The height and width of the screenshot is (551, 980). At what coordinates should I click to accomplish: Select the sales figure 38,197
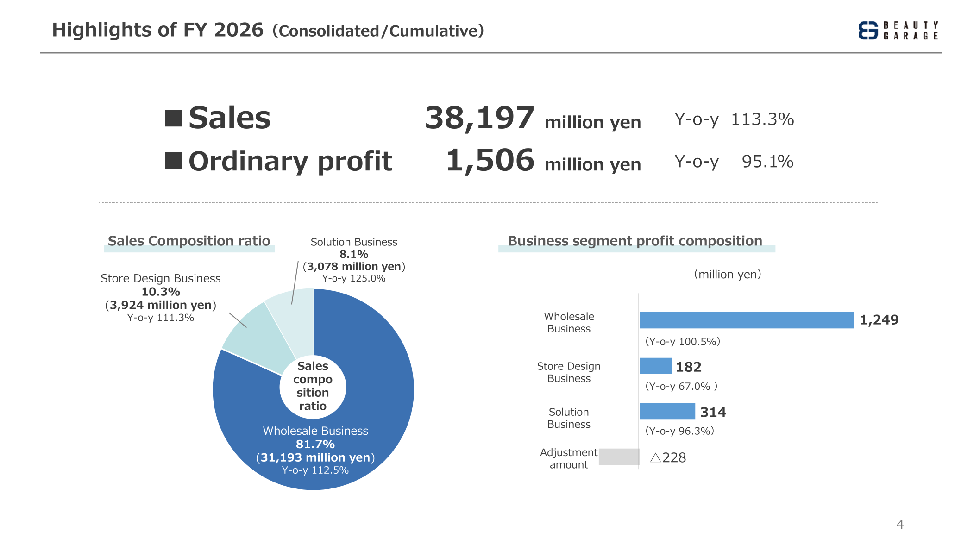point(479,118)
